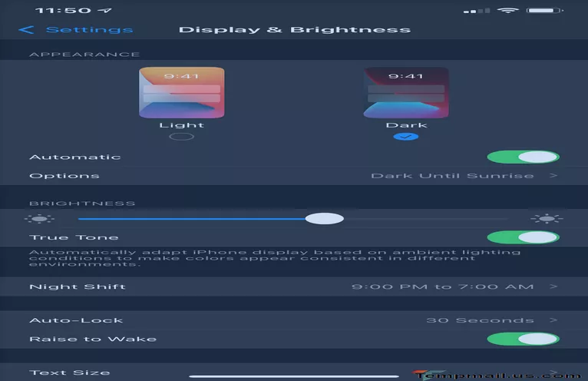Tap the high brightness sun icon
This screenshot has width=588, height=381.
click(x=546, y=219)
